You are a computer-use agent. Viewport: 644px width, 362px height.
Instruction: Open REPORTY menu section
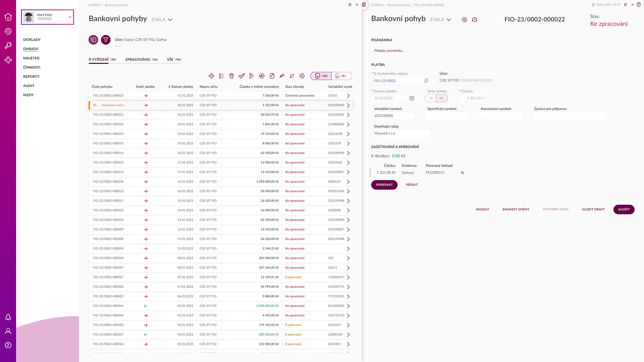[x=31, y=76]
